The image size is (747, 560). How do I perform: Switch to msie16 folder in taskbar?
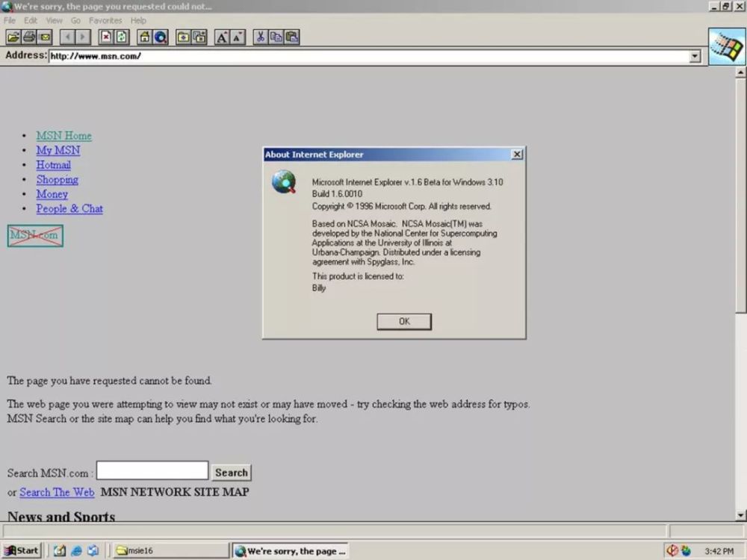pos(169,551)
